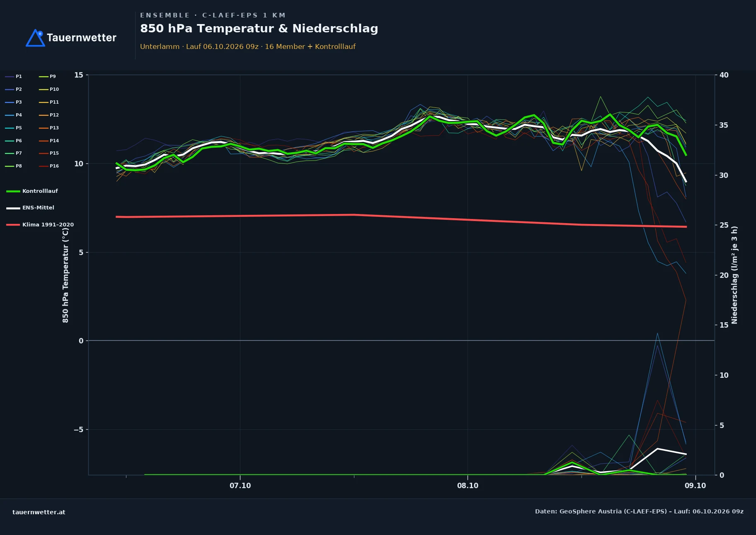The image size is (756, 535).
Task: Toggle the ENS-Mittel legend entry
Action: point(30,208)
